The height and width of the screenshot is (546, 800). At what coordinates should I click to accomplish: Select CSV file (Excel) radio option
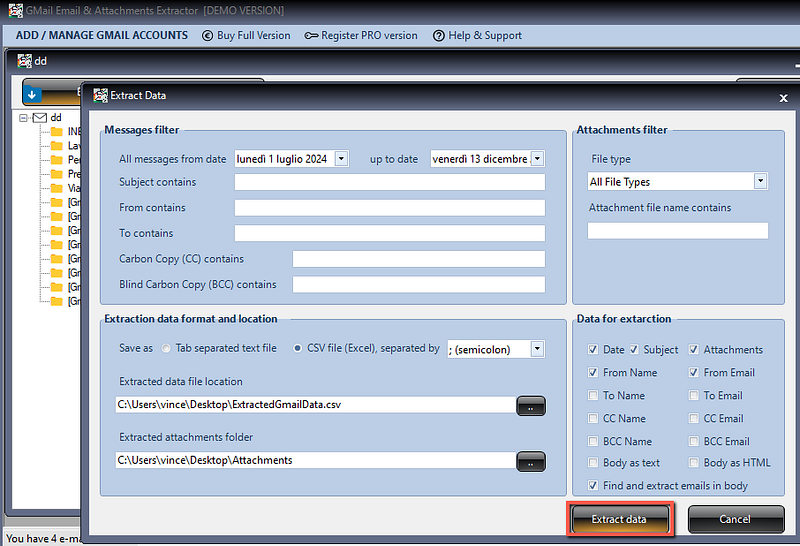point(297,349)
